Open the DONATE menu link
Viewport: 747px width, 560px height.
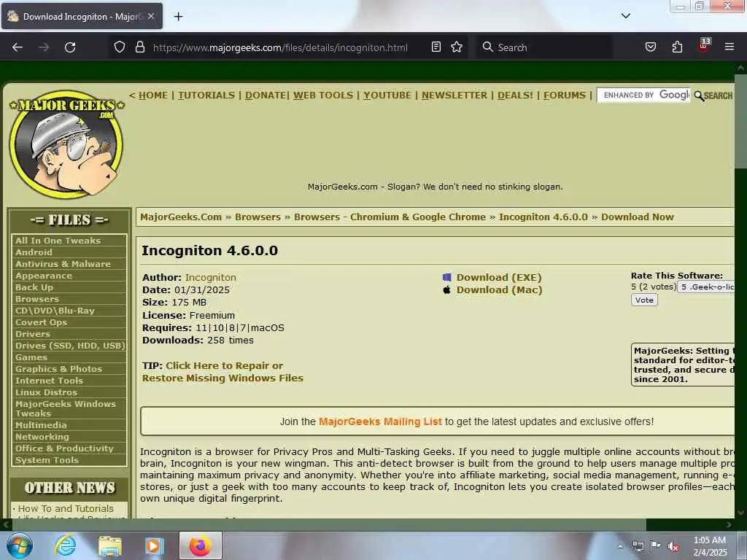pos(266,96)
